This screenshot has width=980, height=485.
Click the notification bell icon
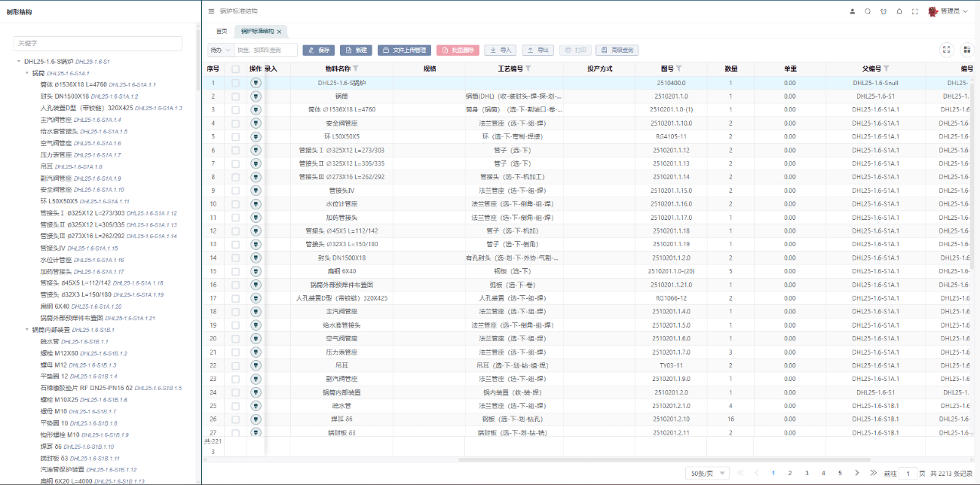[x=899, y=11]
